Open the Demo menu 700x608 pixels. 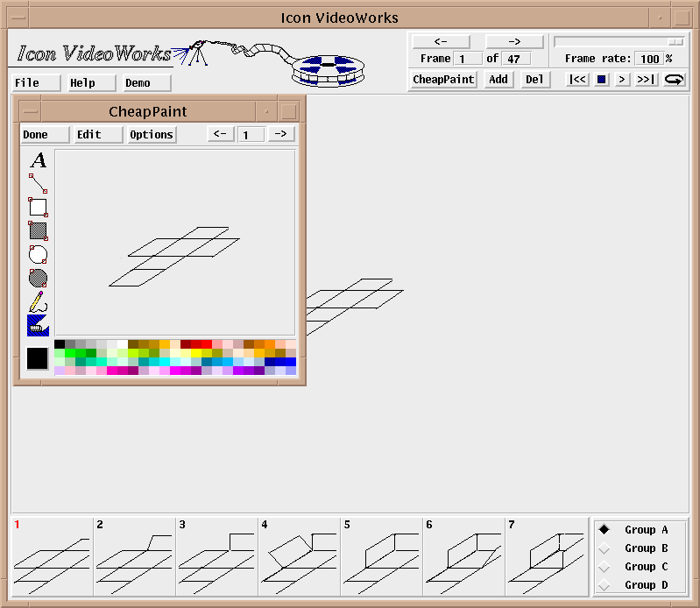145,83
